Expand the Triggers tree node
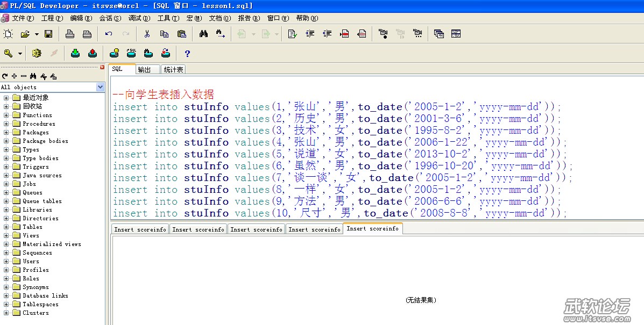Image resolution: width=644 pixels, height=325 pixels. pyautogui.click(x=6, y=167)
